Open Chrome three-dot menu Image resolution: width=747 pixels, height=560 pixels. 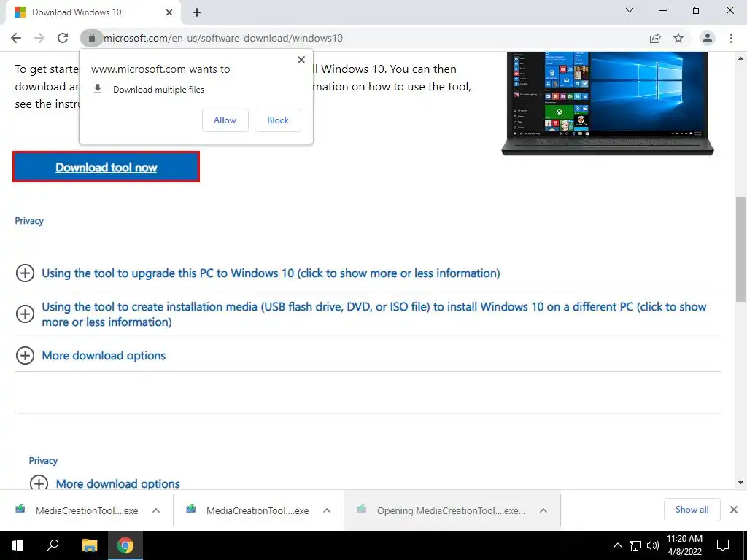(x=731, y=38)
